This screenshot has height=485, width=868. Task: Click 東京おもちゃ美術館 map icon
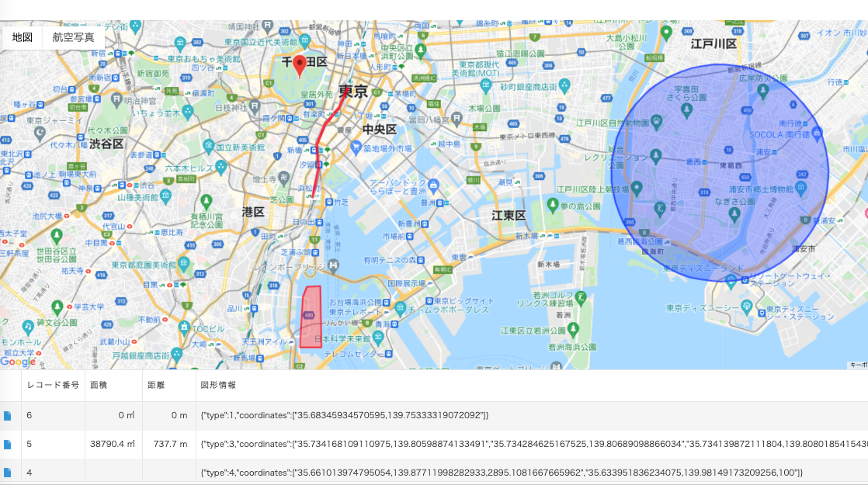180,43
